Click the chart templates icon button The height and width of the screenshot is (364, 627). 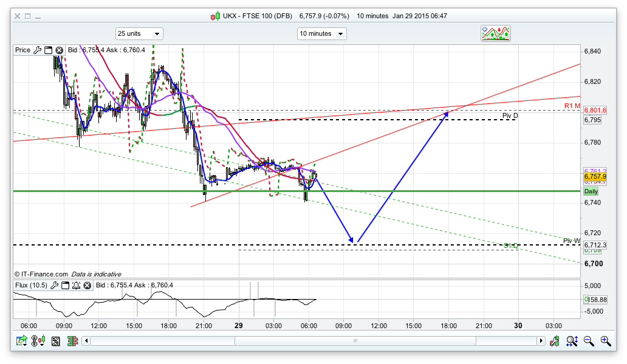[496, 33]
